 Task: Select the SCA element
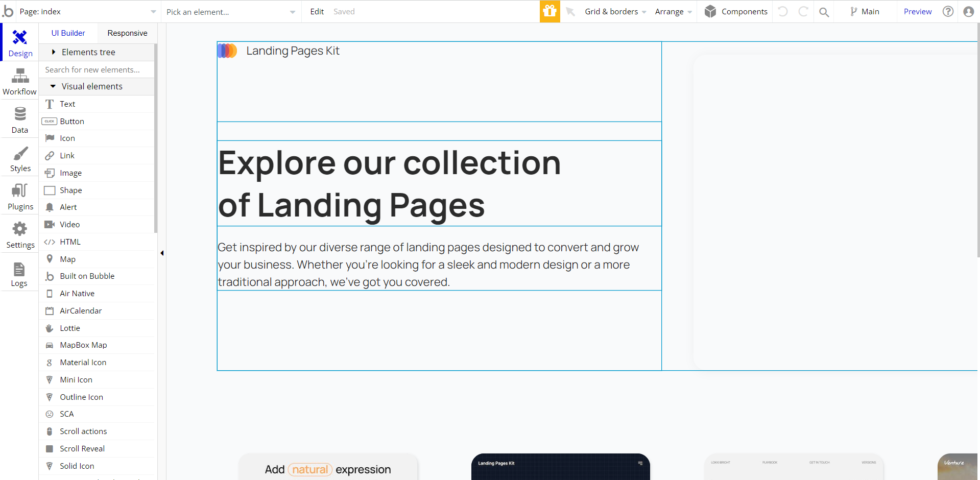point(97,414)
